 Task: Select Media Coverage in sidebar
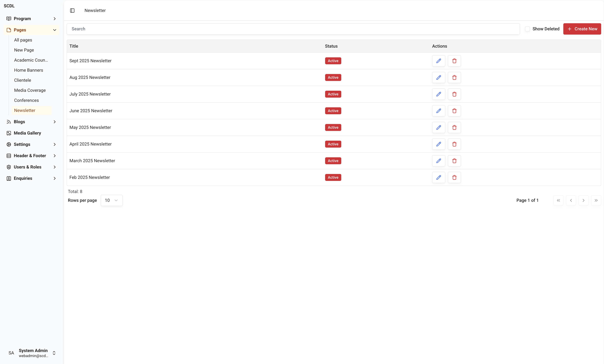pos(30,90)
